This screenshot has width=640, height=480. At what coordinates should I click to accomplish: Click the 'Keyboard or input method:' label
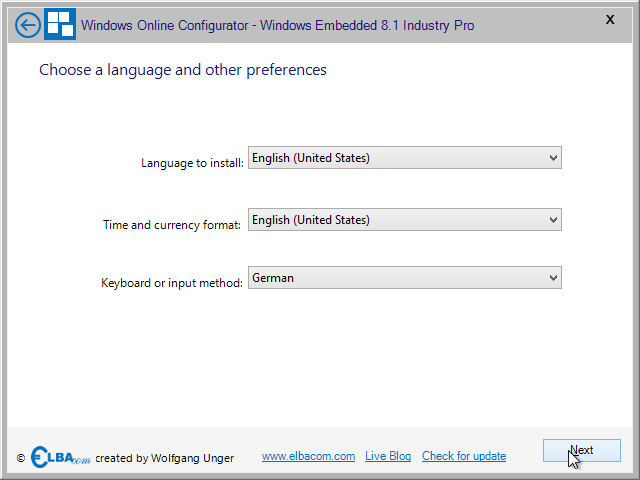pyautogui.click(x=172, y=283)
